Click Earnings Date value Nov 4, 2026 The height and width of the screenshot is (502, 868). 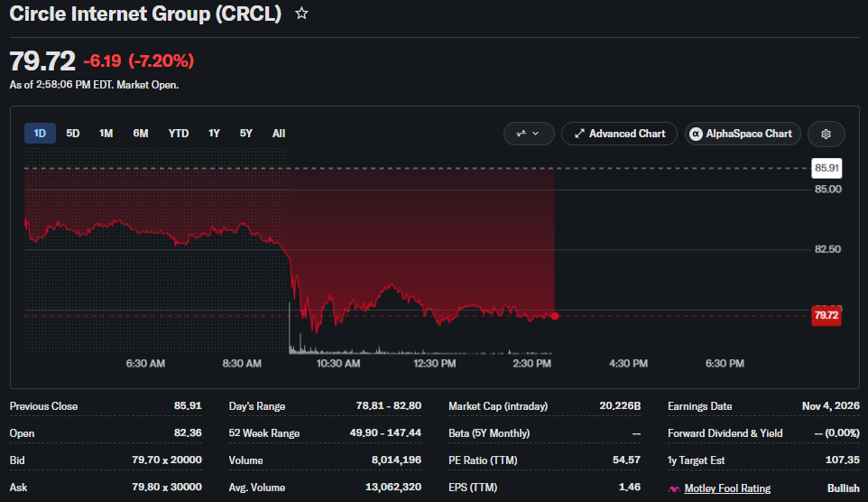coord(831,405)
